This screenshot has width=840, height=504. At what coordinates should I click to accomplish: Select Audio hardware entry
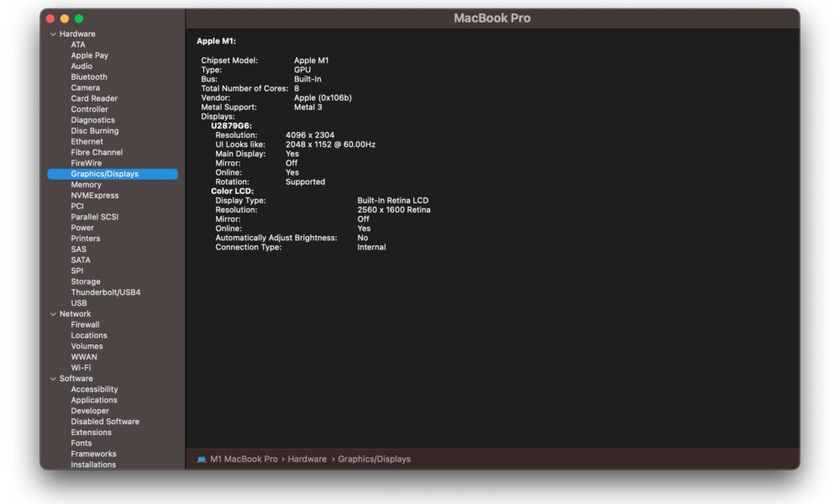point(81,66)
